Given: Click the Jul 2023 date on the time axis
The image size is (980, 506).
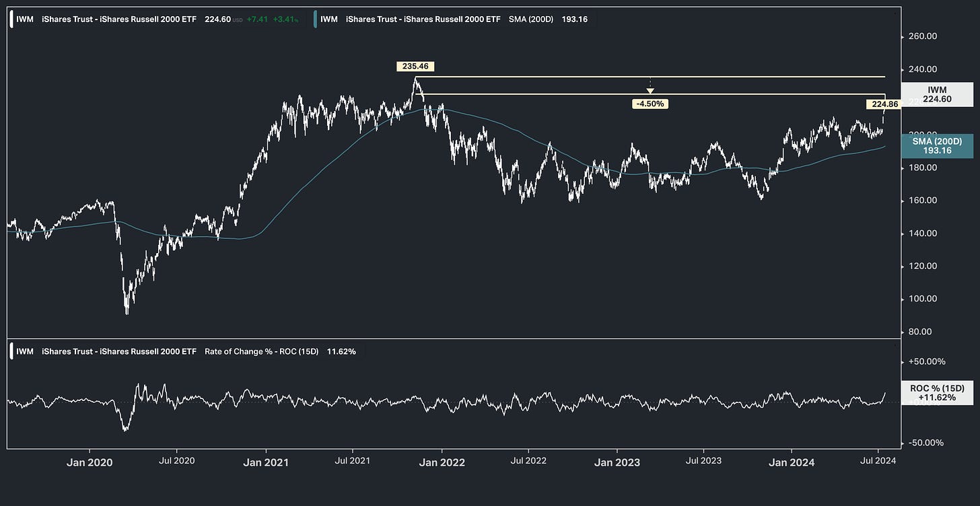Looking at the screenshot, I should pos(703,462).
